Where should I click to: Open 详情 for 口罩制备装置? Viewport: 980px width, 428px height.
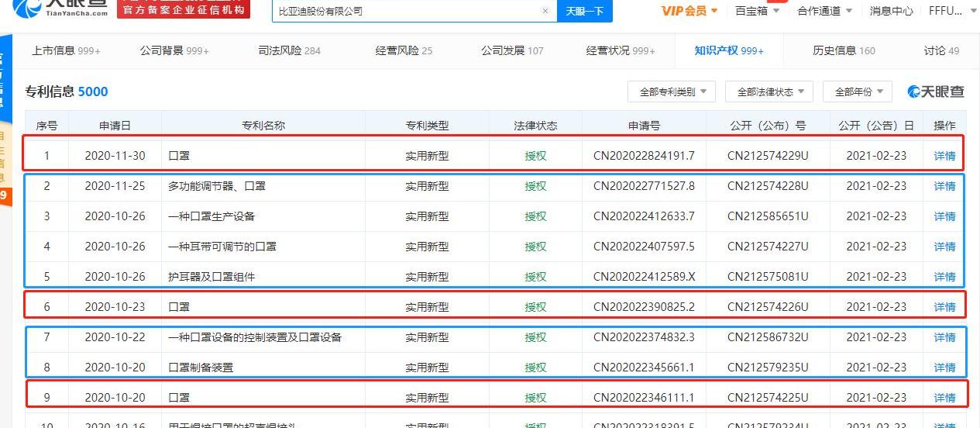pyautogui.click(x=944, y=368)
